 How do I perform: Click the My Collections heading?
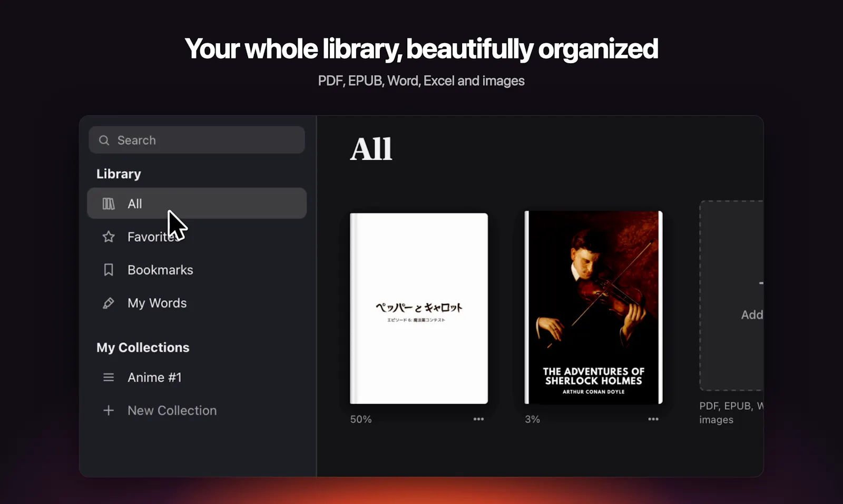pyautogui.click(x=143, y=348)
